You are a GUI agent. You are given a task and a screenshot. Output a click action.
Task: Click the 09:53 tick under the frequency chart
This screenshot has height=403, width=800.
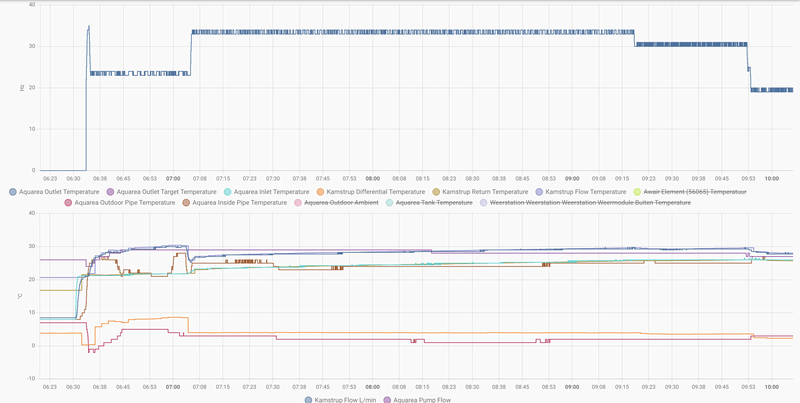tap(748, 179)
